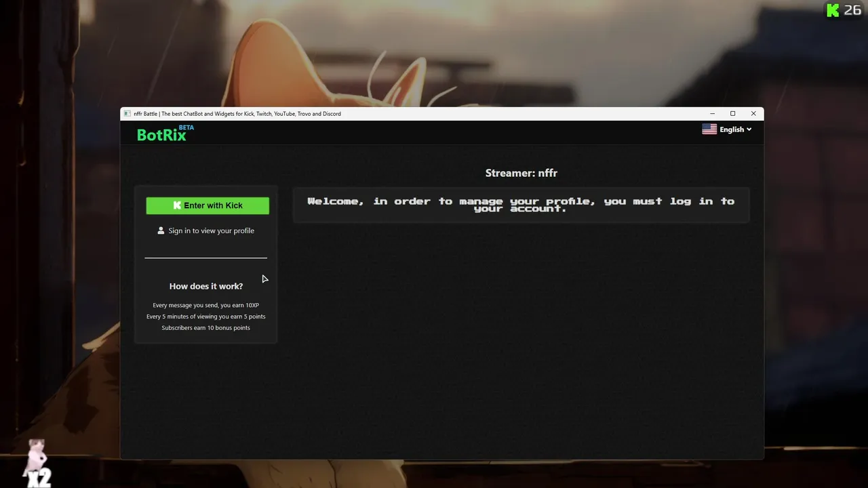Image resolution: width=868 pixels, height=488 pixels.
Task: Click the 'Every message you send' text
Action: 206,306
